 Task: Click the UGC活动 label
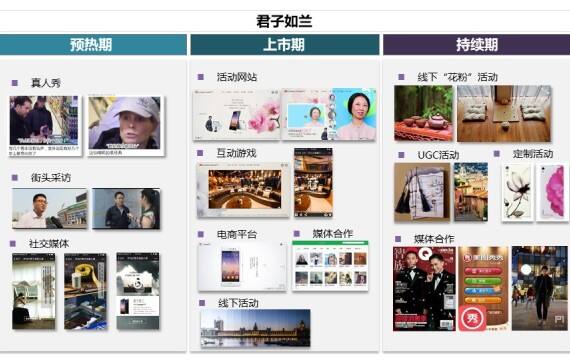tap(438, 155)
